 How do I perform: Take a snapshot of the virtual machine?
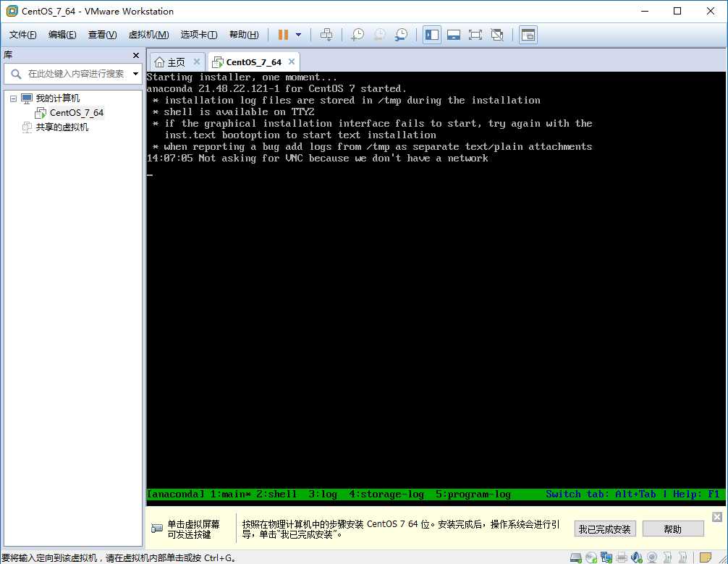point(357,35)
